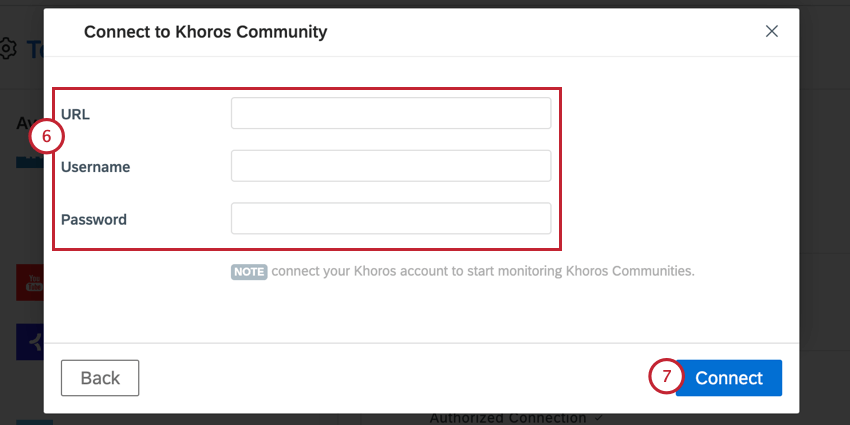Click the URL field label
850x425 pixels.
(75, 114)
